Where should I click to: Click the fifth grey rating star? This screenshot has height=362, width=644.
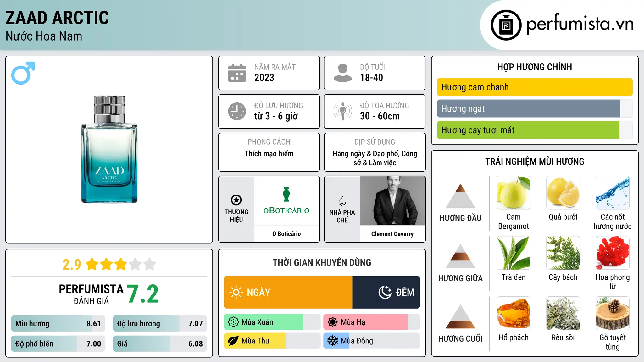click(x=150, y=264)
